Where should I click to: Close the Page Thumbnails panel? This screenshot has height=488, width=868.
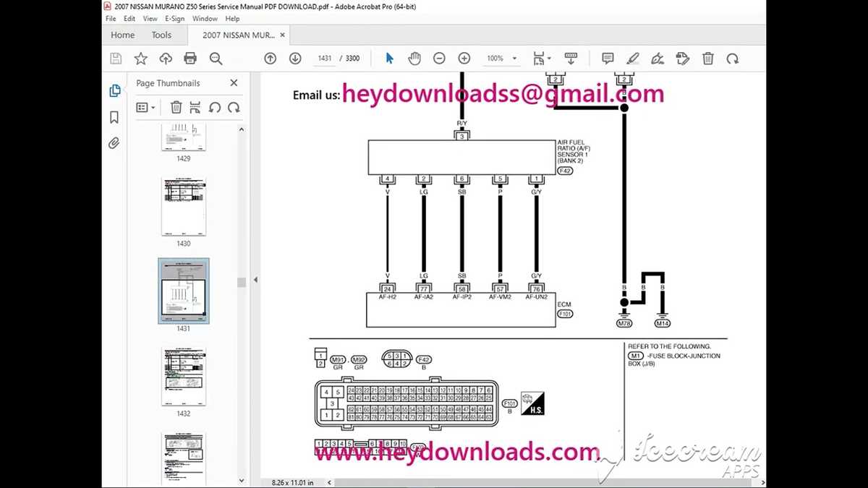tap(234, 83)
